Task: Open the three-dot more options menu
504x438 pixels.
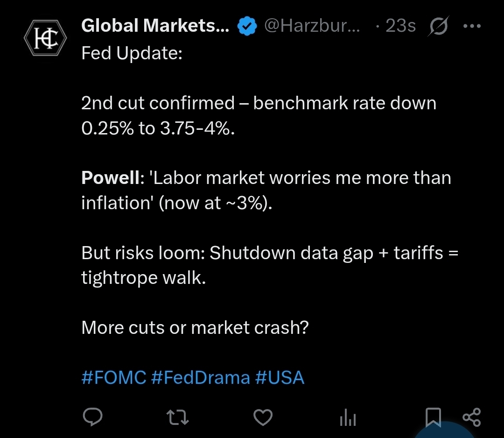Action: [471, 26]
